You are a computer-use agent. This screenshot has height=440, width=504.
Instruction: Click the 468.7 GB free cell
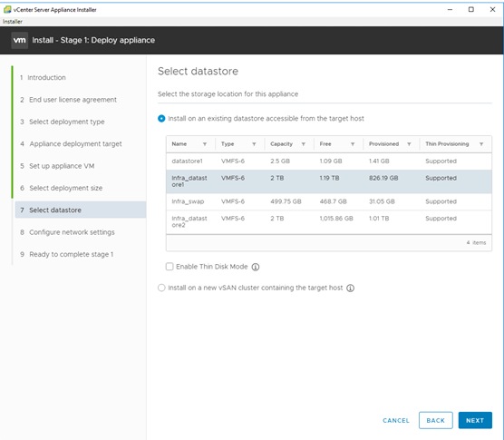(333, 201)
